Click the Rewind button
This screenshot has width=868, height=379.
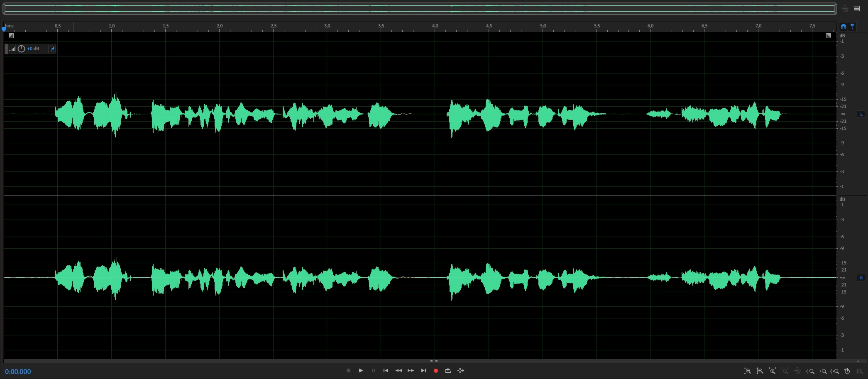tap(399, 371)
